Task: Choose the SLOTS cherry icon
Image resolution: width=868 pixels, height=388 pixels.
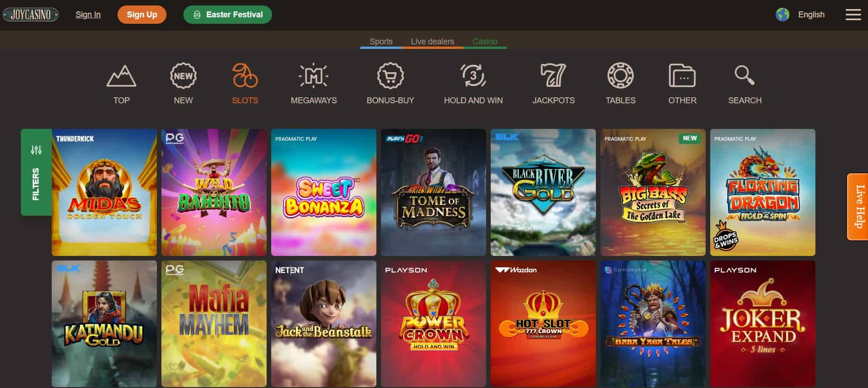Action: tap(245, 75)
